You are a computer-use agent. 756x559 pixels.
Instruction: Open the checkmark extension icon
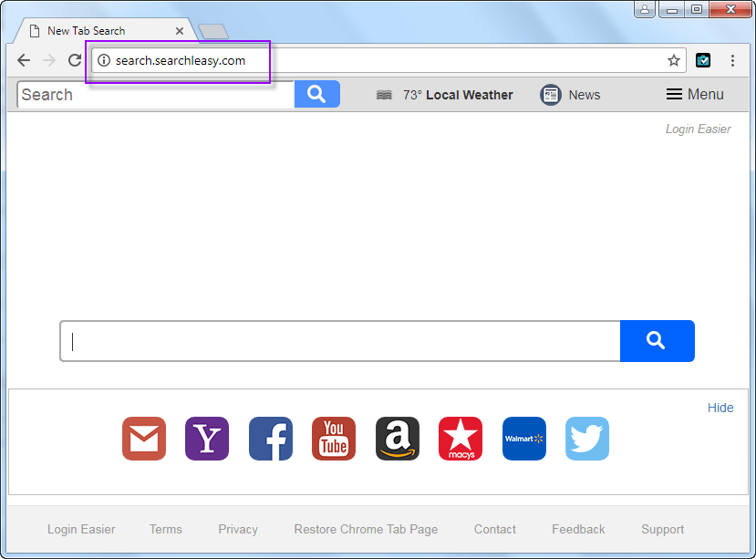(703, 60)
